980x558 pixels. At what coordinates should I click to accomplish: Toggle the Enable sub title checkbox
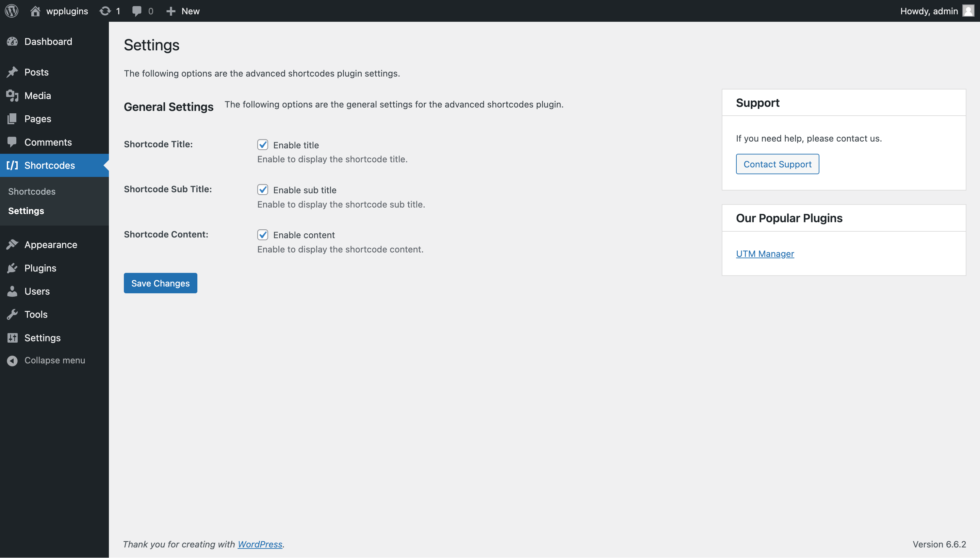[x=263, y=190]
